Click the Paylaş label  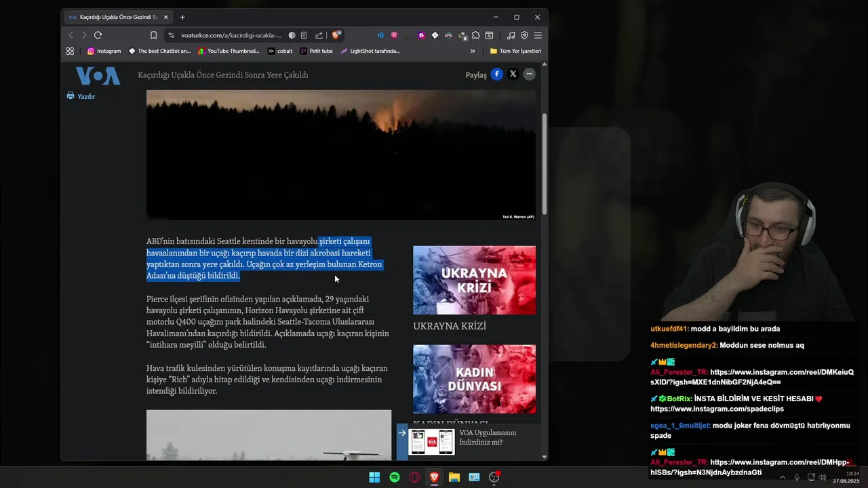tap(476, 75)
